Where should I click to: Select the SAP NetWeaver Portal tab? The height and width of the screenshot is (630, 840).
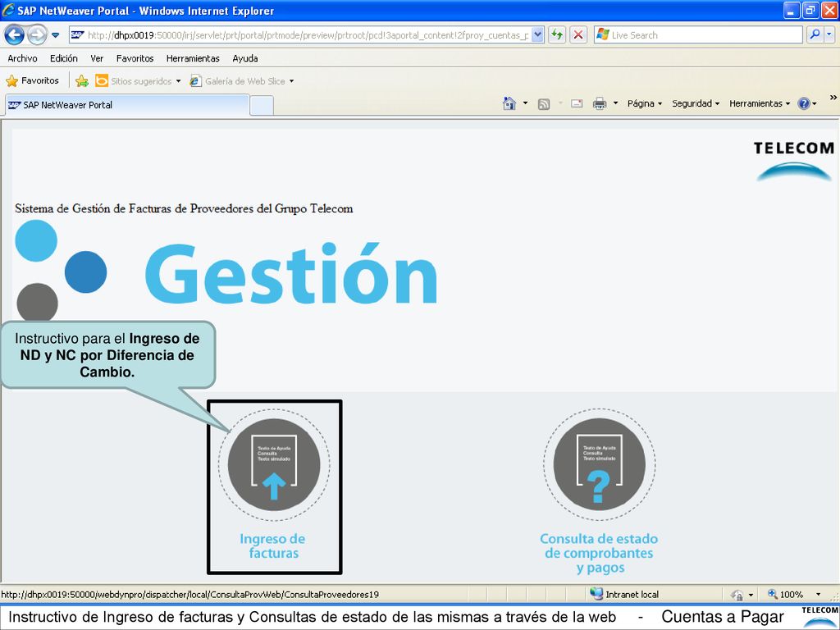(x=127, y=105)
